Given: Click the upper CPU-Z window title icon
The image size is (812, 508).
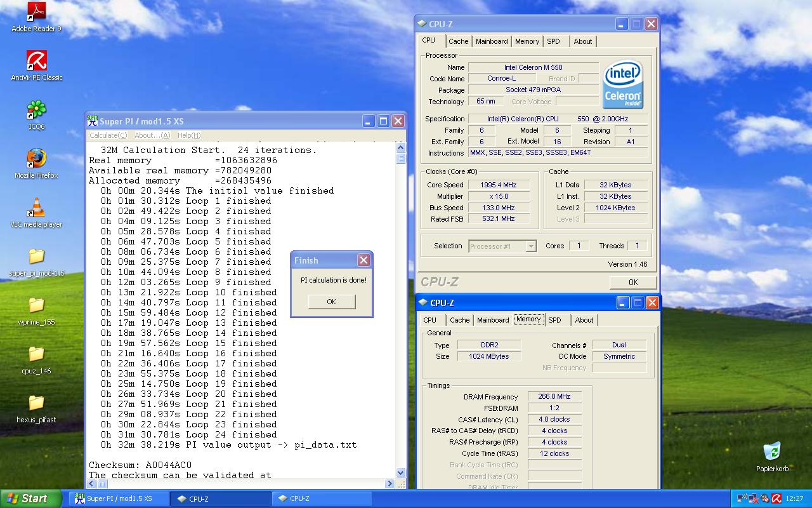Looking at the screenshot, I should pos(422,24).
